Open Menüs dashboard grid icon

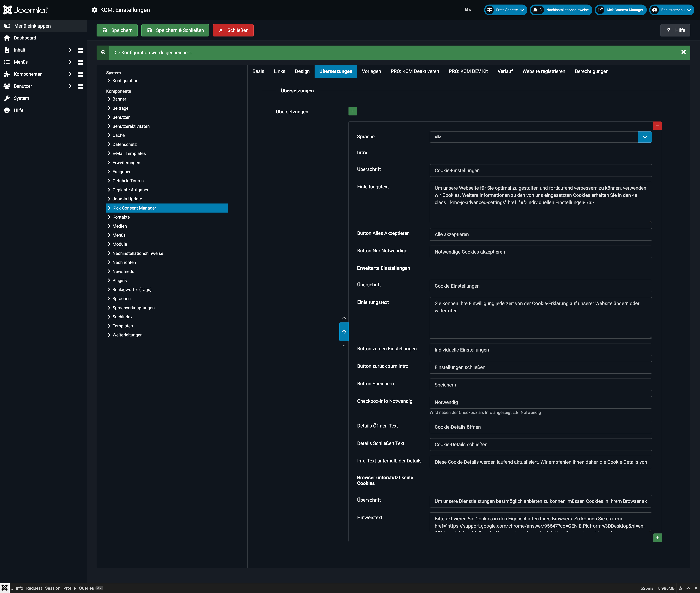coord(81,62)
